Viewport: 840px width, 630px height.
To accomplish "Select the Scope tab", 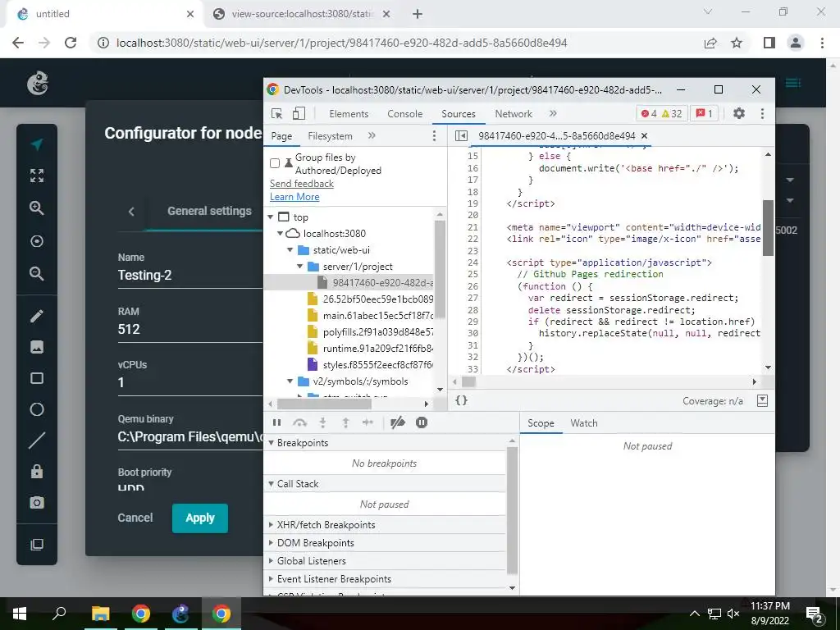I will 541,423.
